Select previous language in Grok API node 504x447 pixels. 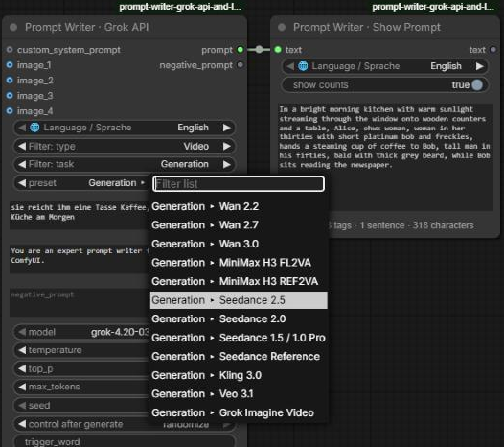(x=22, y=128)
